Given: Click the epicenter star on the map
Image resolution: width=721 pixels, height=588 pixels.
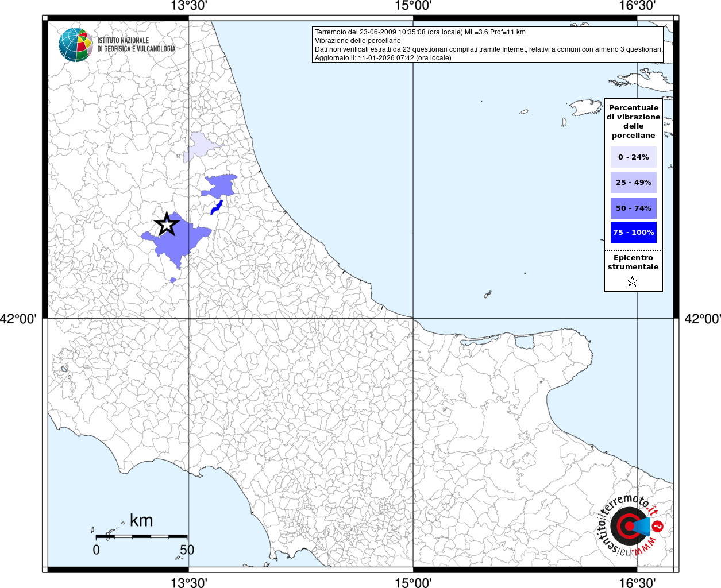Looking at the screenshot, I should pyautogui.click(x=167, y=224).
